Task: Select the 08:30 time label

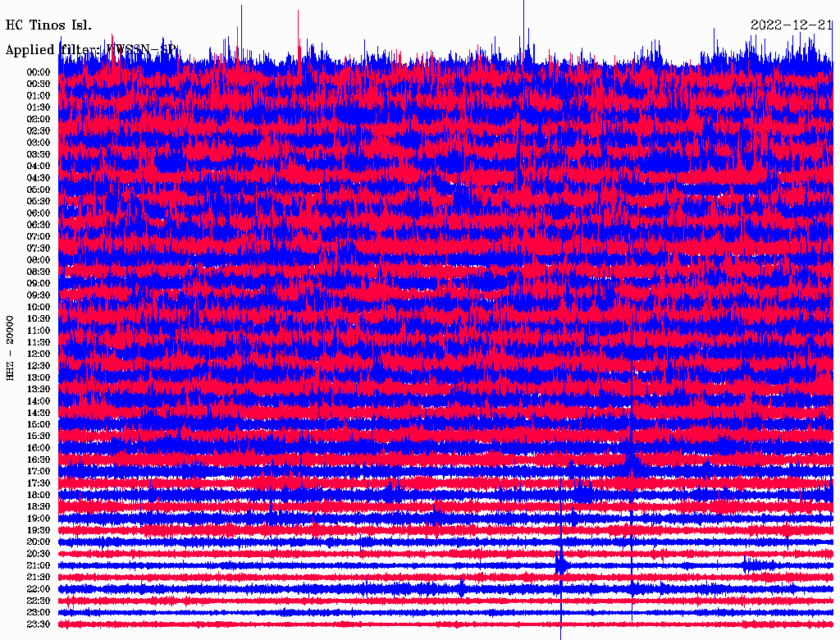Action: (39, 272)
